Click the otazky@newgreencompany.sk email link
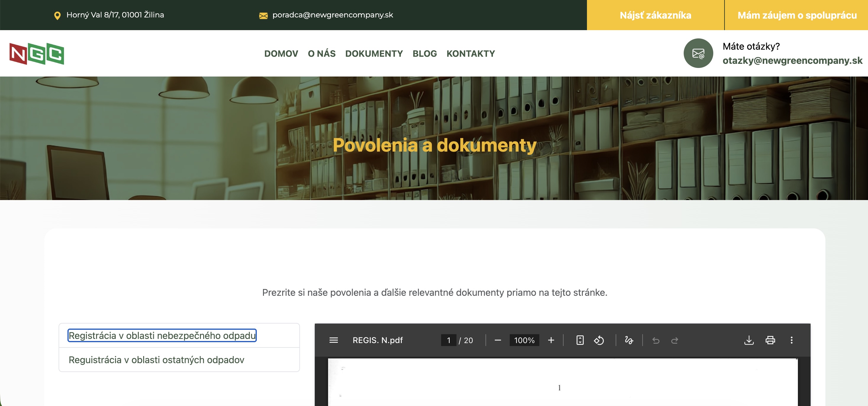The image size is (868, 406). (x=792, y=61)
